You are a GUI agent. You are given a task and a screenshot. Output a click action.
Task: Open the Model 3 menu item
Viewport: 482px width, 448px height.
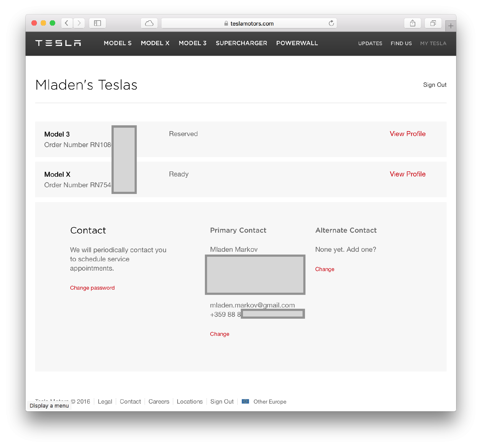click(x=193, y=43)
